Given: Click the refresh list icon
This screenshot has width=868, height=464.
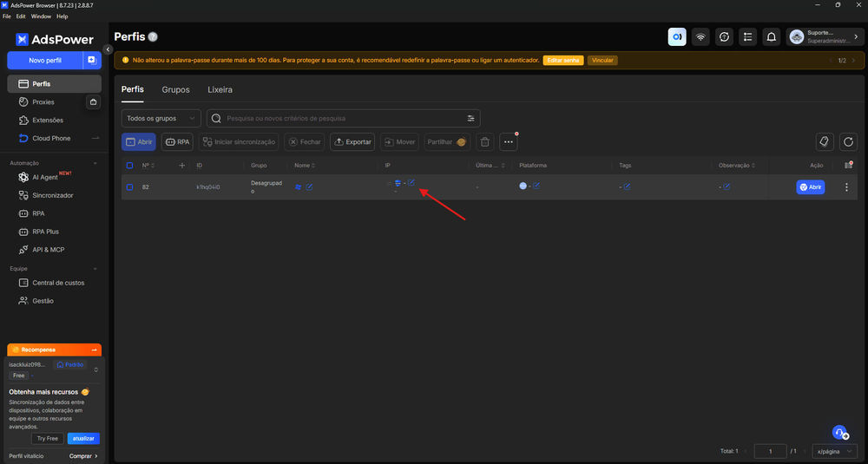Looking at the screenshot, I should point(848,142).
